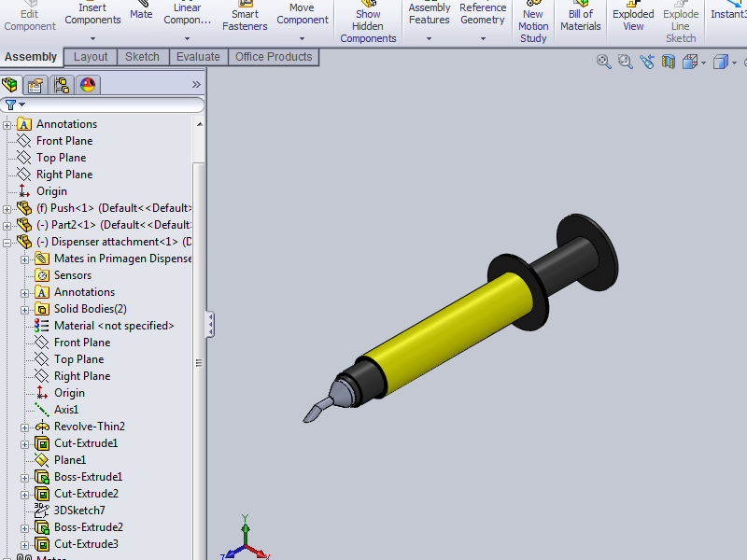Click the Bill of Materials button

pos(581,20)
